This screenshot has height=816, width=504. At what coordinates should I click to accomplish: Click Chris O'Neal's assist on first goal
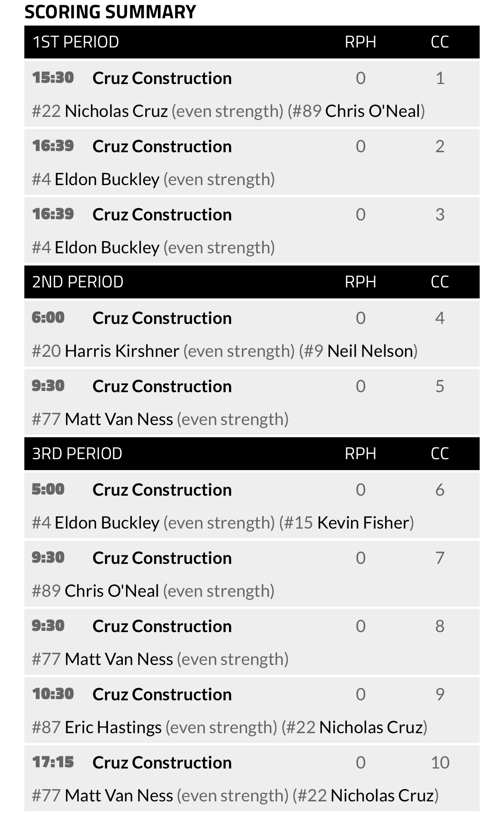pos(373,111)
